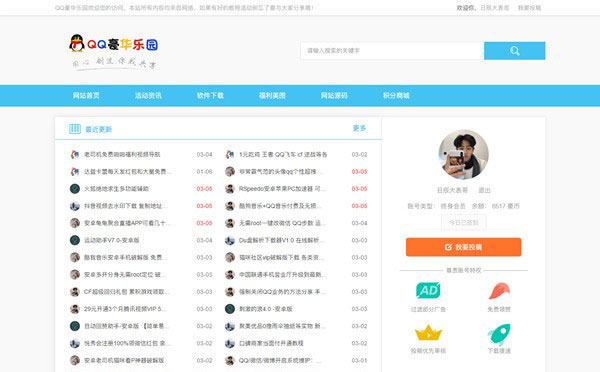Open post RSpeedo安卓苹果PC加速器
This screenshot has height=372, width=600.
tap(283, 189)
